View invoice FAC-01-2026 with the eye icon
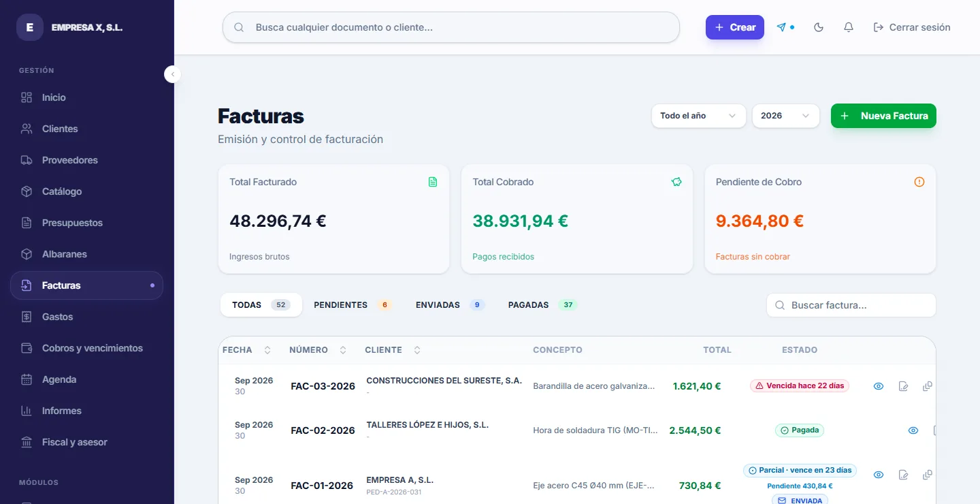The width and height of the screenshot is (980, 504). 879,475
